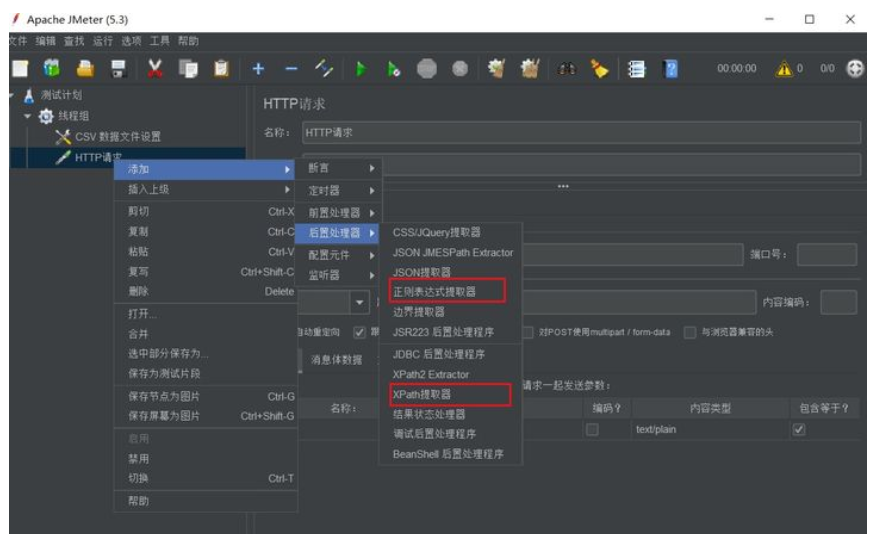The image size is (871, 534).
Task: Click the remote engines globe icon
Action: click(855, 68)
